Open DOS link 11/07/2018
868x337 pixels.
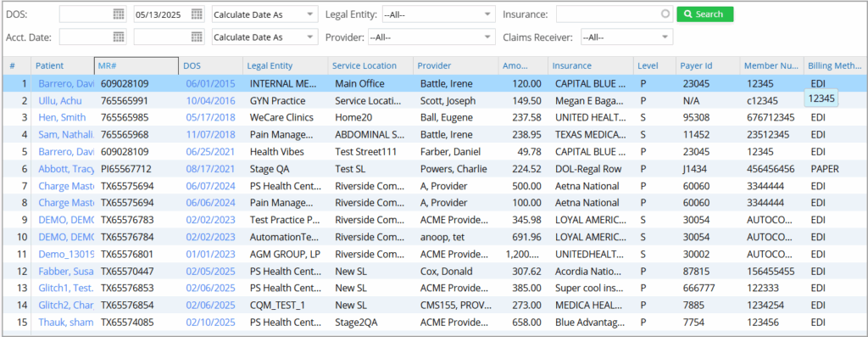(210, 135)
